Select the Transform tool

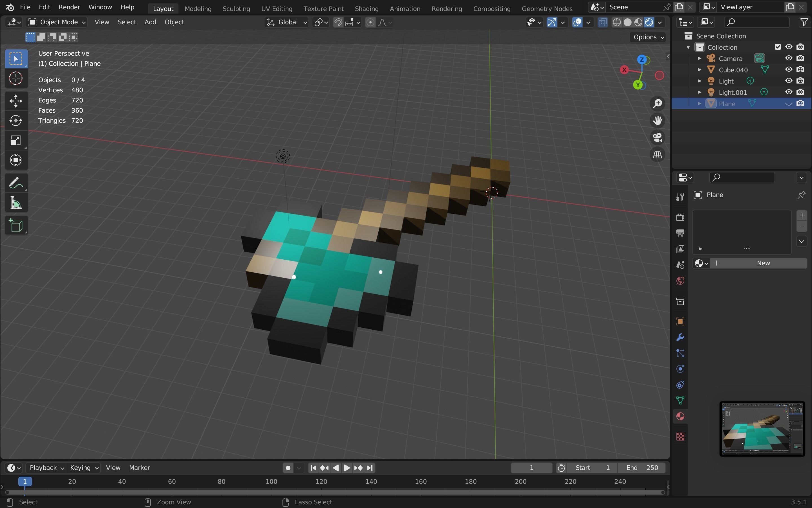click(16, 160)
